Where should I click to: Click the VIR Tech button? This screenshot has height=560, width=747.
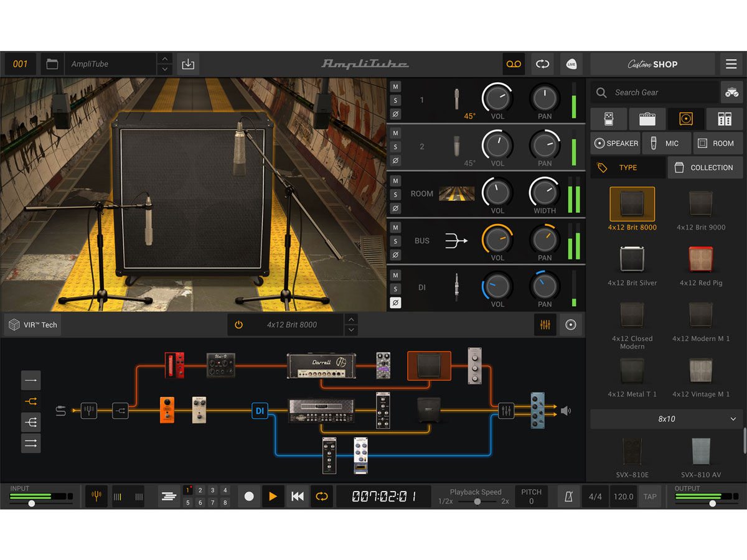click(x=33, y=325)
